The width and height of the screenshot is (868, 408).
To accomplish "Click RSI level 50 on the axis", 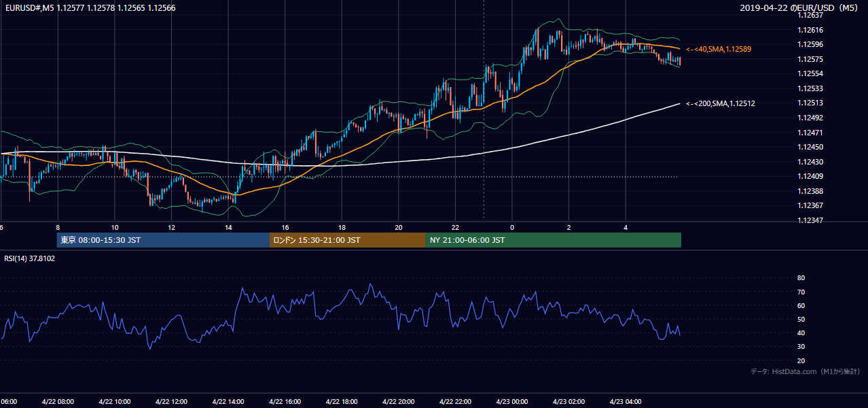I will click(x=801, y=319).
